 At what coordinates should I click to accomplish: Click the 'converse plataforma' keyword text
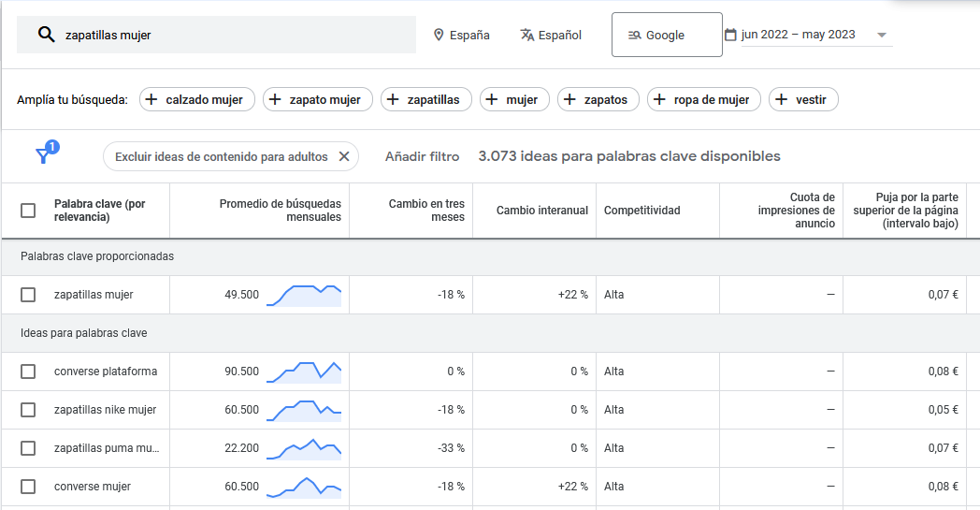tap(106, 372)
